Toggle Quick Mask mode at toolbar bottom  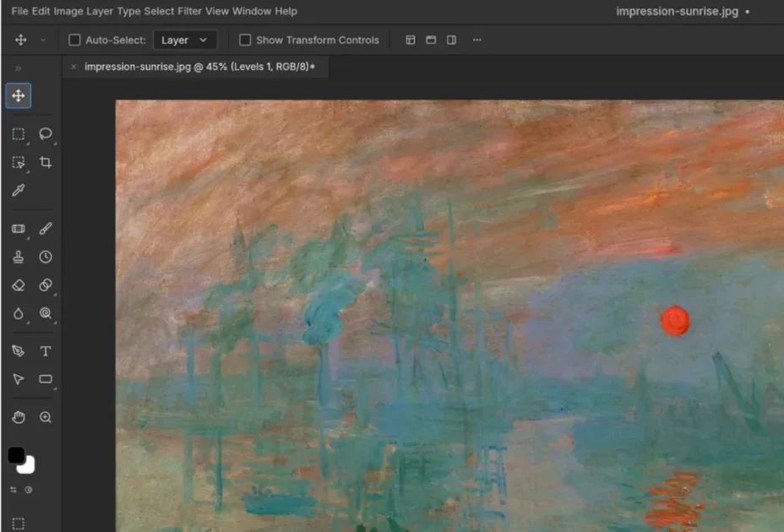[19, 524]
